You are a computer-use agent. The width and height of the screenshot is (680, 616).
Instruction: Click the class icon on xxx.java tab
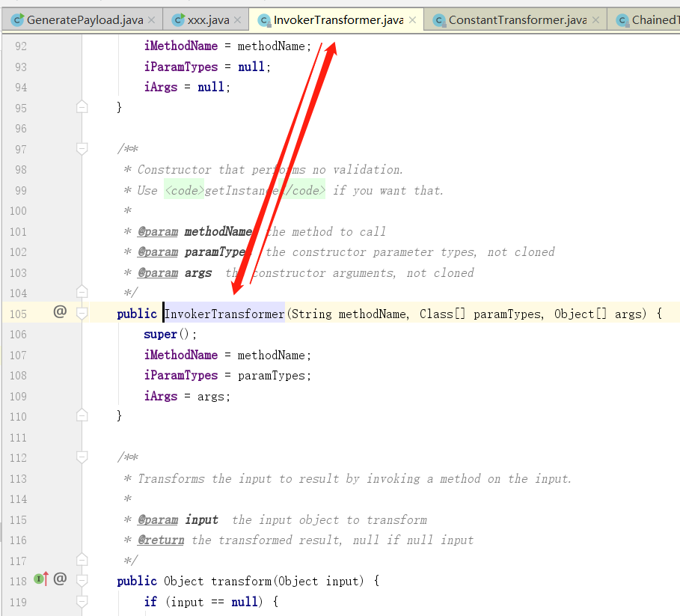tap(178, 20)
